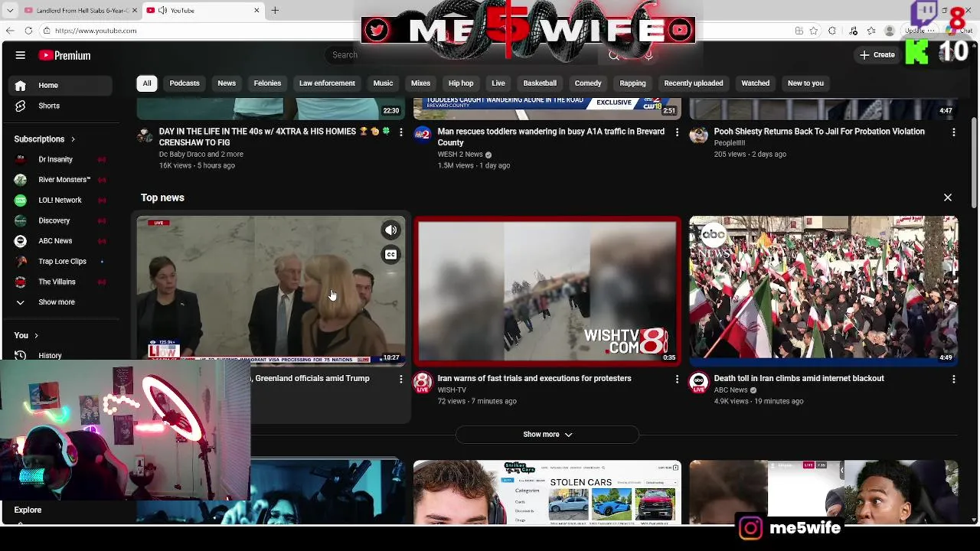Select the All filter chip
Image resolution: width=980 pixels, height=551 pixels.
coord(147,83)
